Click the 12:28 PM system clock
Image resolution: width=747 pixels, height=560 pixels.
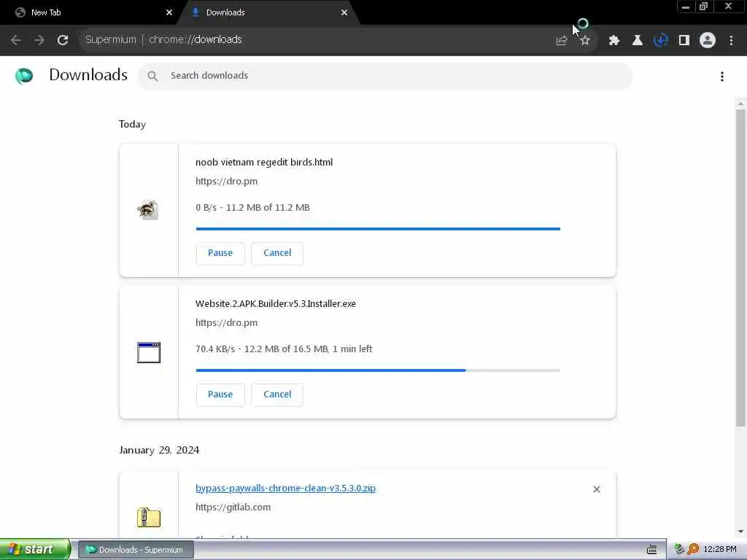pos(720,550)
